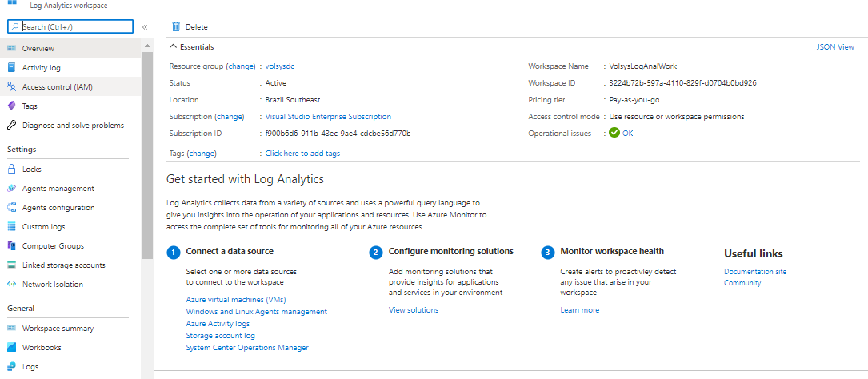The height and width of the screenshot is (379, 868).
Task: Click the sidebar scrollbar thumb
Action: tap(147, 155)
